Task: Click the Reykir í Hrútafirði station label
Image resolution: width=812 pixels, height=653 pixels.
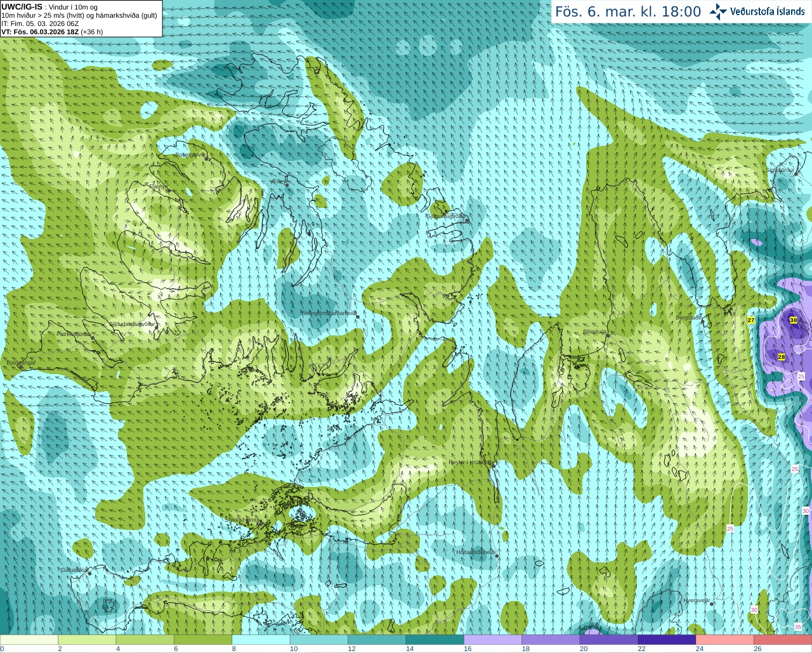Action: 470,462
